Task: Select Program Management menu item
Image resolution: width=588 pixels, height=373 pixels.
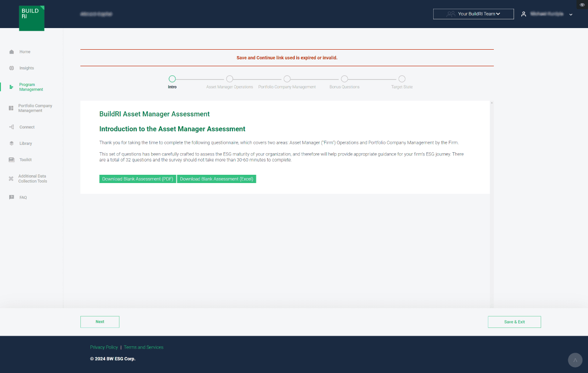Action: 31,87
